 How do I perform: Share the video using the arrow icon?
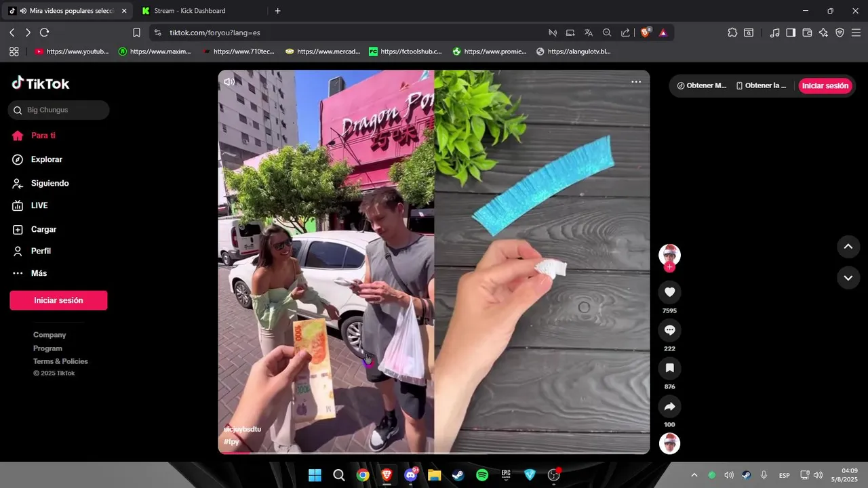[x=669, y=407]
